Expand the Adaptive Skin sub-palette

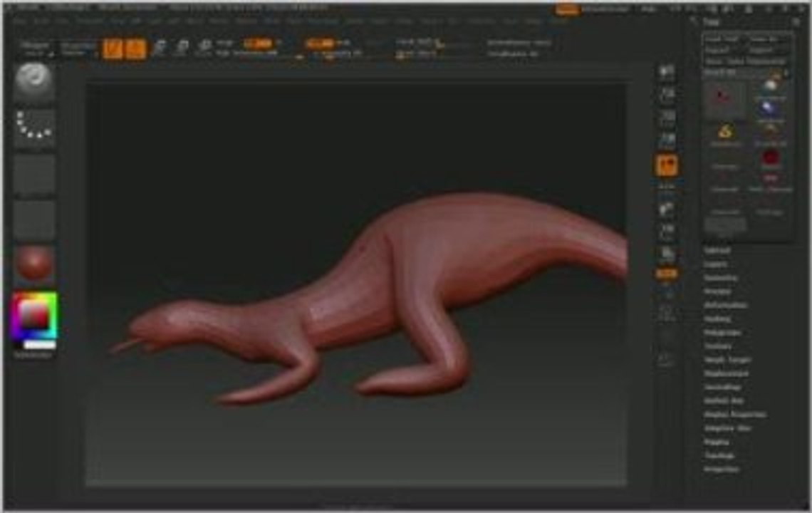coord(727,428)
